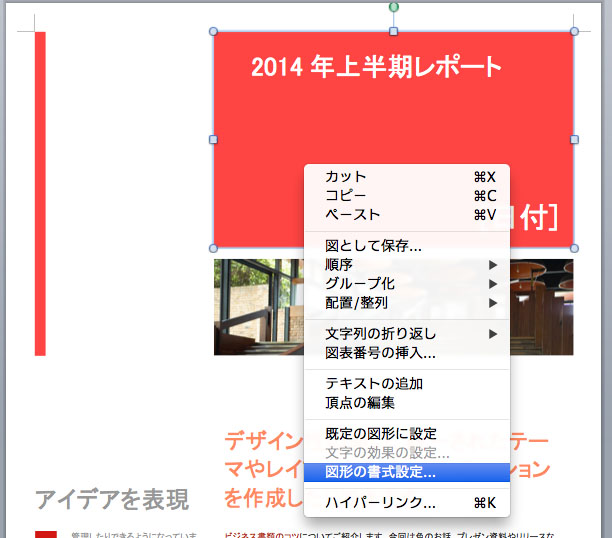Click the left-middle resize handle of the shape
The height and width of the screenshot is (538, 612).
coord(213,140)
